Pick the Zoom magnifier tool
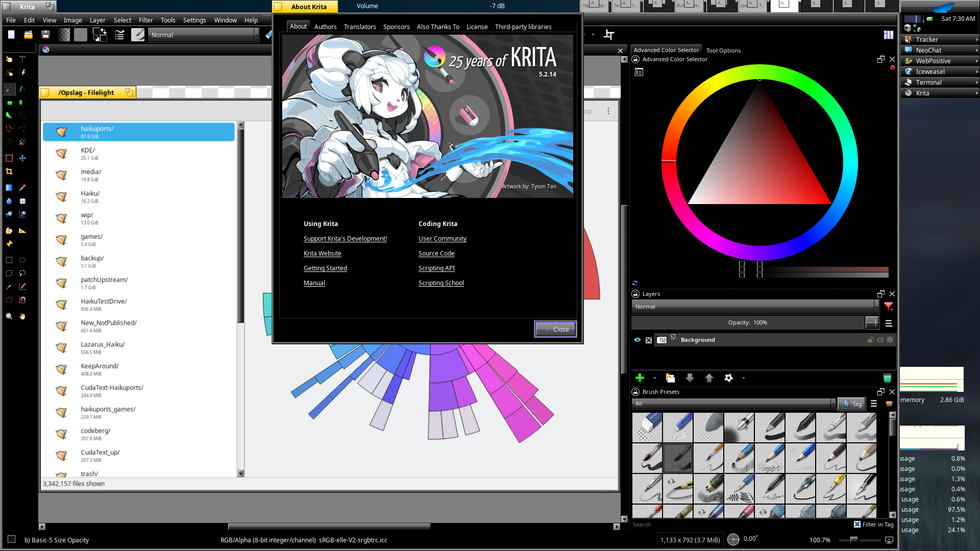 click(x=9, y=316)
